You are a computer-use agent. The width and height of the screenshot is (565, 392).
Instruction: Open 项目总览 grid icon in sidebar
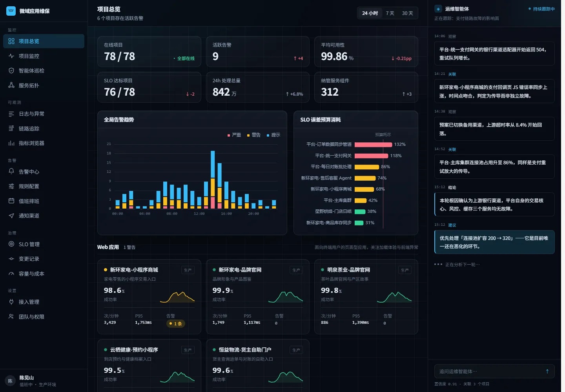tap(11, 41)
